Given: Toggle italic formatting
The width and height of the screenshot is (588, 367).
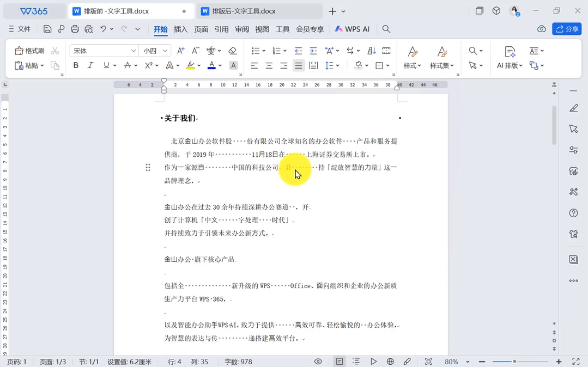Looking at the screenshot, I should [90, 65].
